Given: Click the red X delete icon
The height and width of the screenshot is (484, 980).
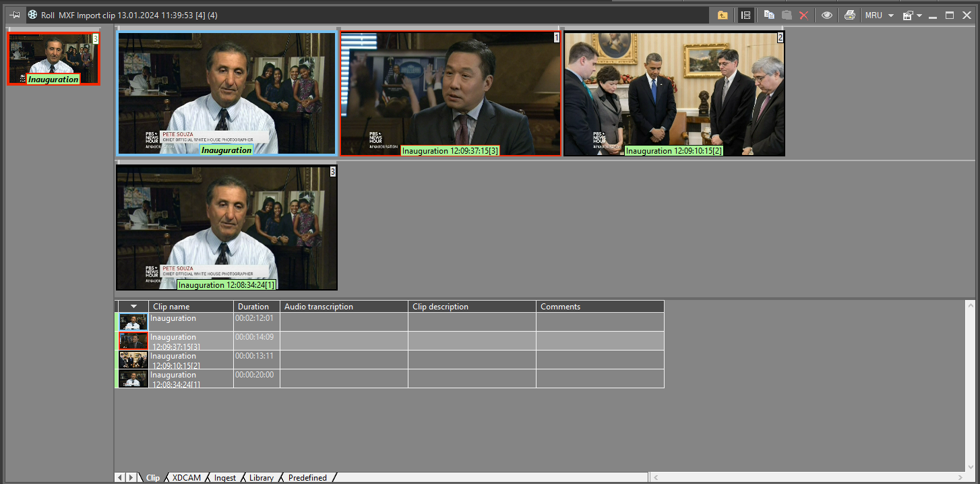Looking at the screenshot, I should coord(803,15).
